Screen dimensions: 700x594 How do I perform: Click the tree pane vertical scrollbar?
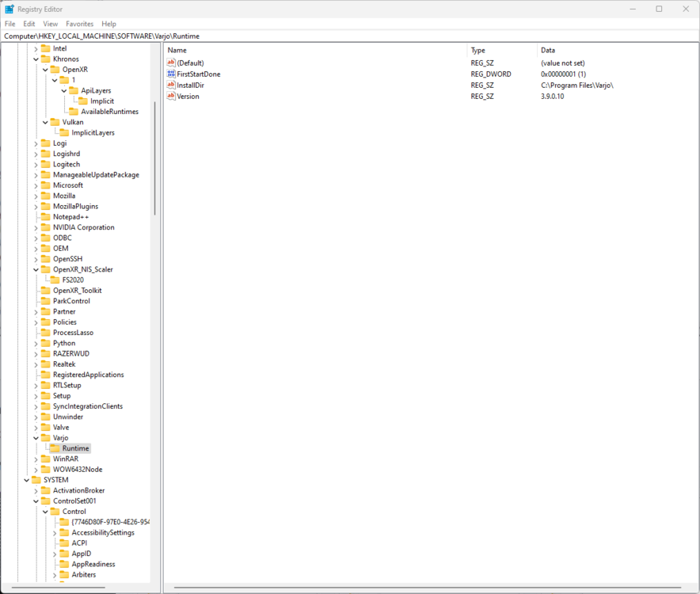[155, 158]
